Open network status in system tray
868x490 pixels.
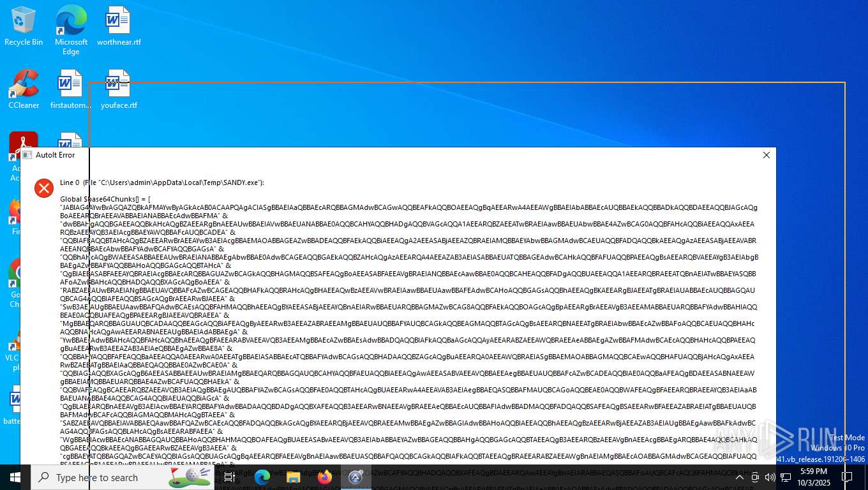tap(786, 477)
